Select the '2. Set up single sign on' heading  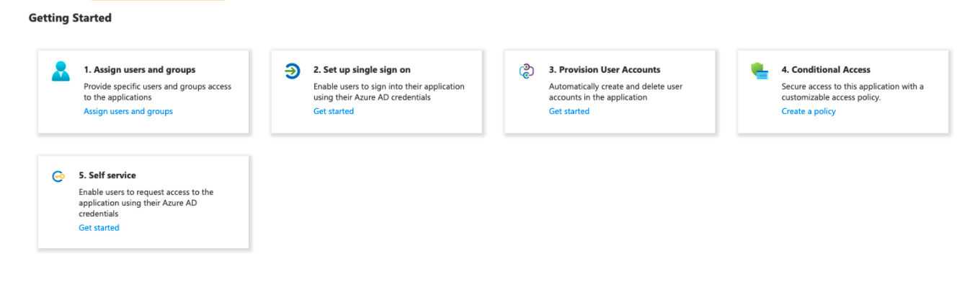click(x=362, y=70)
